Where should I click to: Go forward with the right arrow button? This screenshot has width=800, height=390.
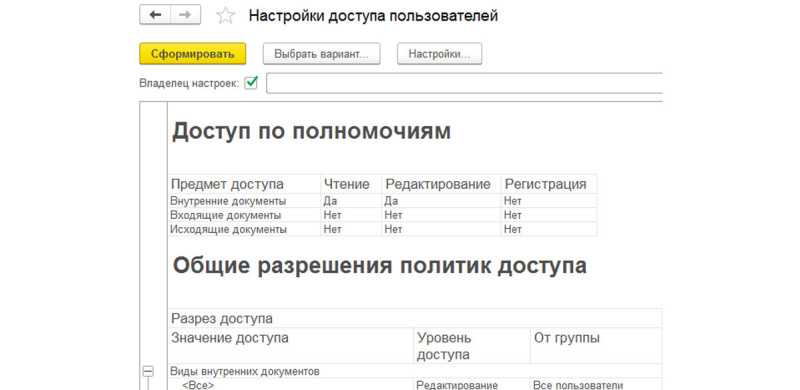[x=185, y=15]
